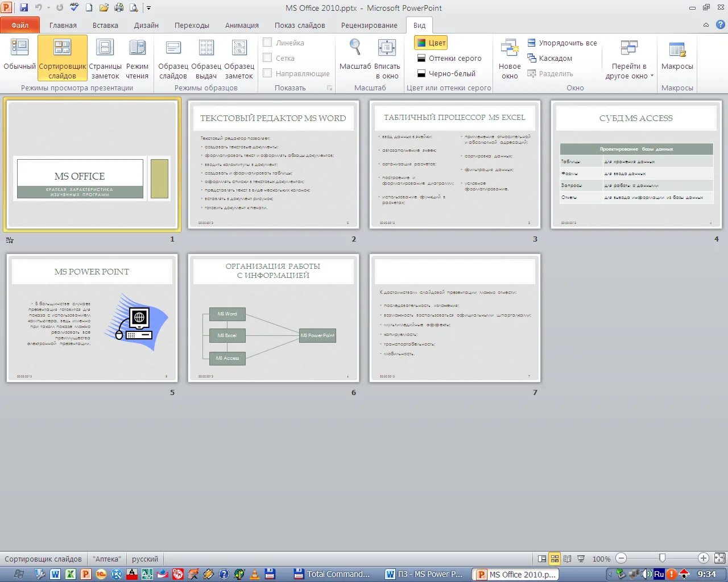Image resolution: width=728 pixels, height=582 pixels.
Task: Start slide show from status bar icon
Action: (581, 559)
